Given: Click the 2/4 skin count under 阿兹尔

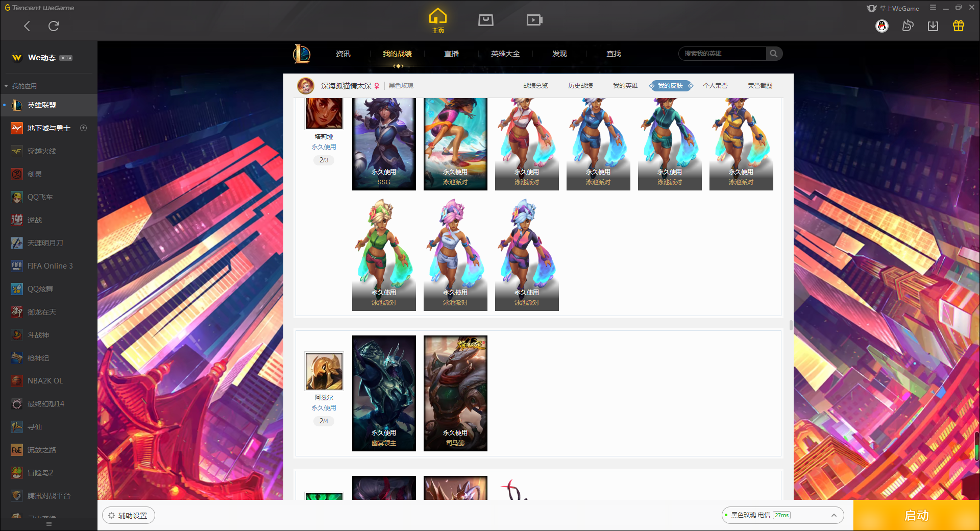Looking at the screenshot, I should point(324,421).
